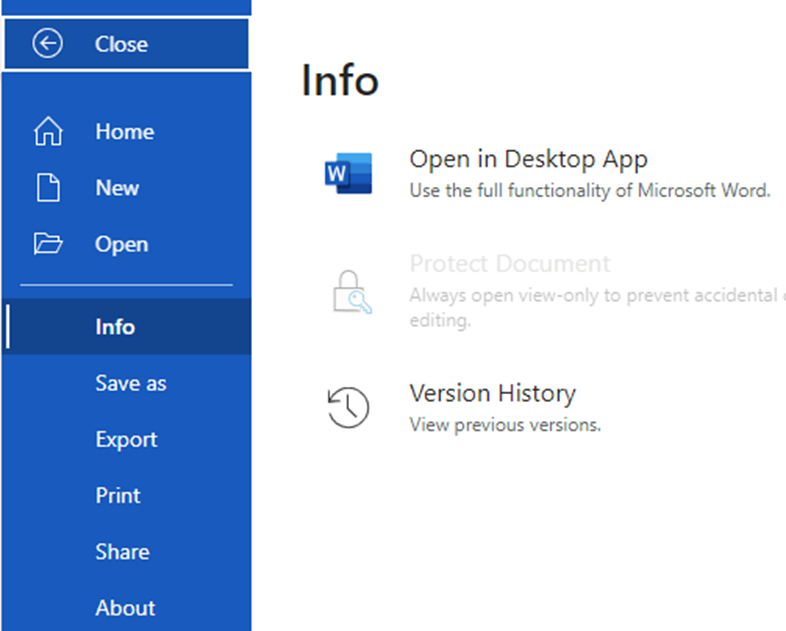Image resolution: width=786 pixels, height=631 pixels.
Task: Click the Protect Document padlock icon
Action: click(x=350, y=293)
